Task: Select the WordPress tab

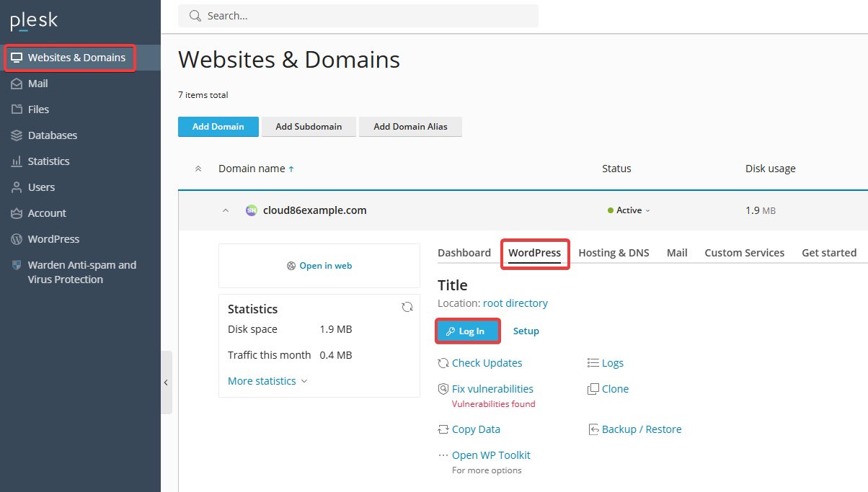Action: pyautogui.click(x=534, y=253)
